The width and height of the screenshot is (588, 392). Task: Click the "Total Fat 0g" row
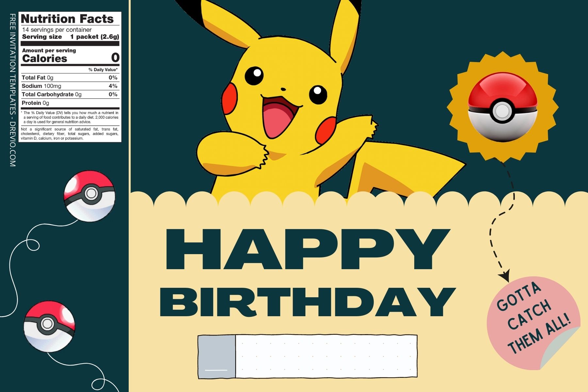click(70, 78)
